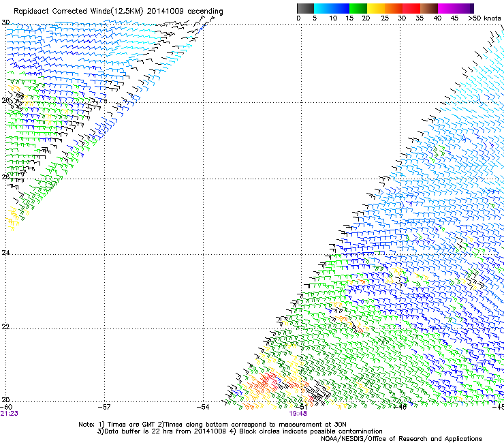Click the legend tick label 25
Image resolution: width=504 pixels, height=443 pixels.
(385, 18)
